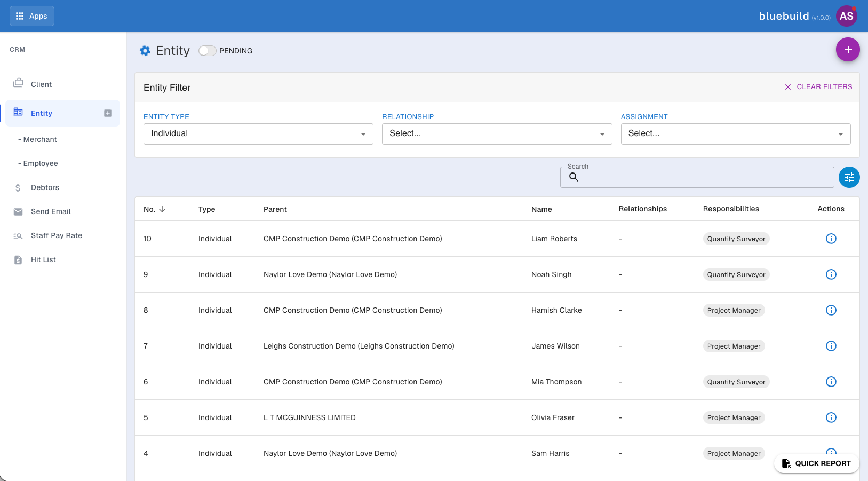Select the name Noah Singh
Viewport: 868px width, 481px height.
point(552,274)
